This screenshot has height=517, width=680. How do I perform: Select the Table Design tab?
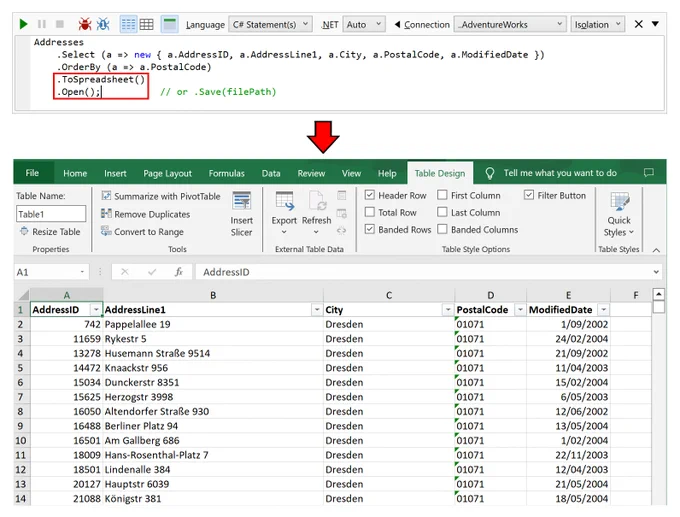[440, 173]
